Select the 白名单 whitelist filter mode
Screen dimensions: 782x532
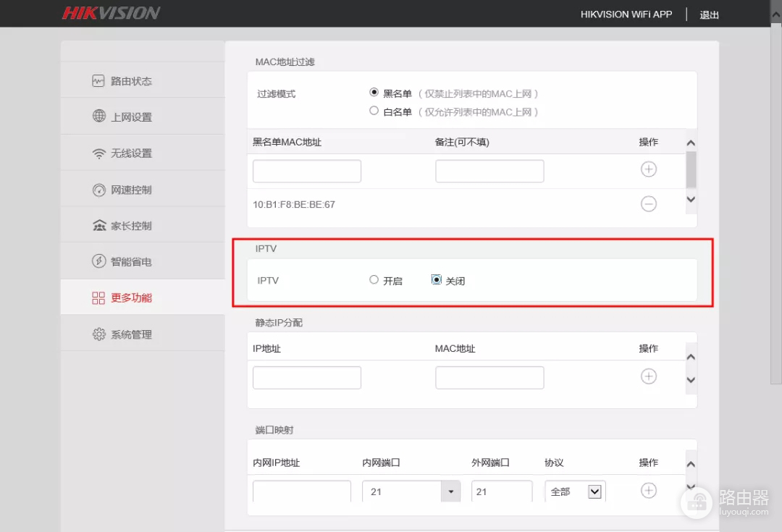point(374,110)
